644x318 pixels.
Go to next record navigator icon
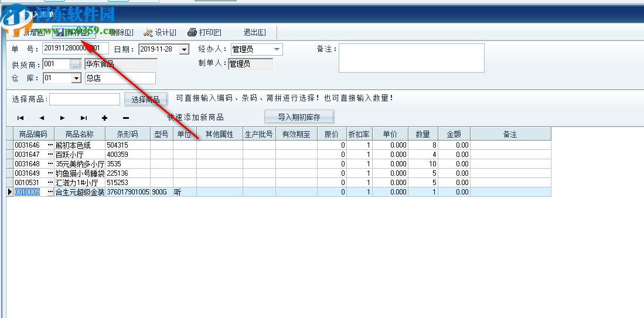63,118
